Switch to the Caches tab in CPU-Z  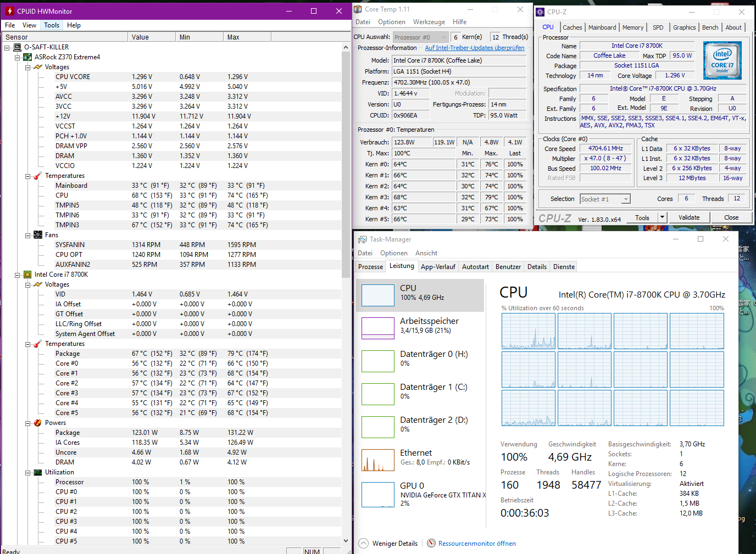(x=572, y=27)
